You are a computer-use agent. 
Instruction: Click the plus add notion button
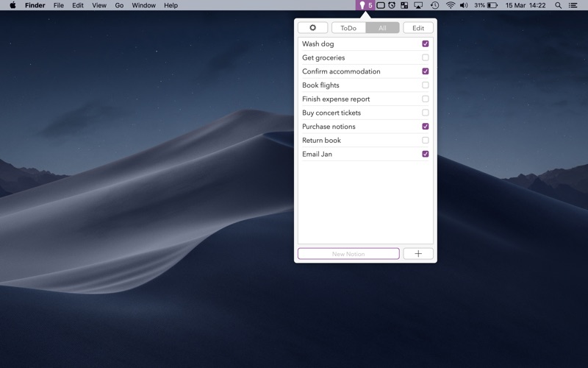tap(418, 254)
